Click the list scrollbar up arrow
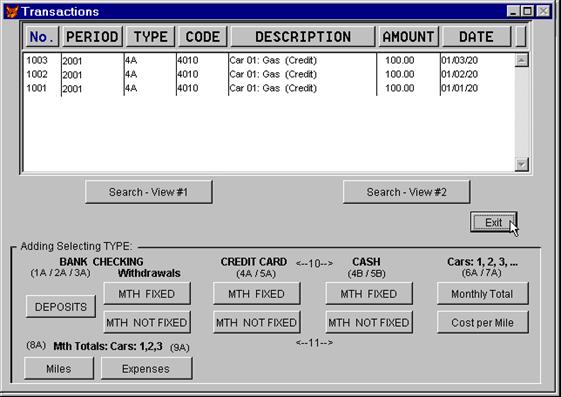The height and width of the screenshot is (397, 561). coord(521,60)
